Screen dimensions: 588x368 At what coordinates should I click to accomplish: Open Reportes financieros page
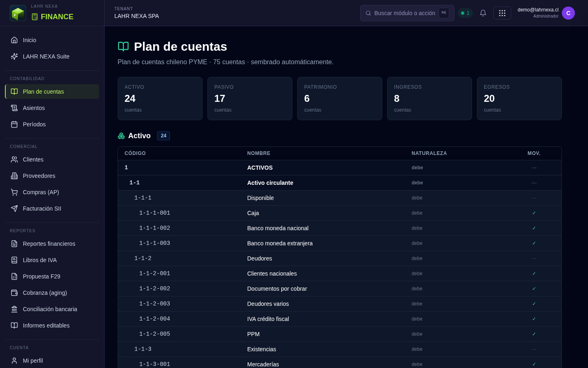tap(52, 244)
